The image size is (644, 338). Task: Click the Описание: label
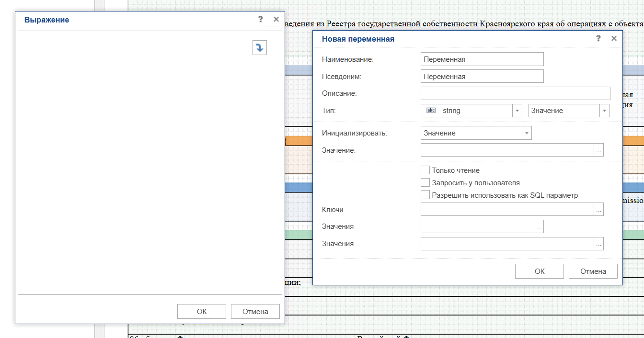pyautogui.click(x=339, y=93)
